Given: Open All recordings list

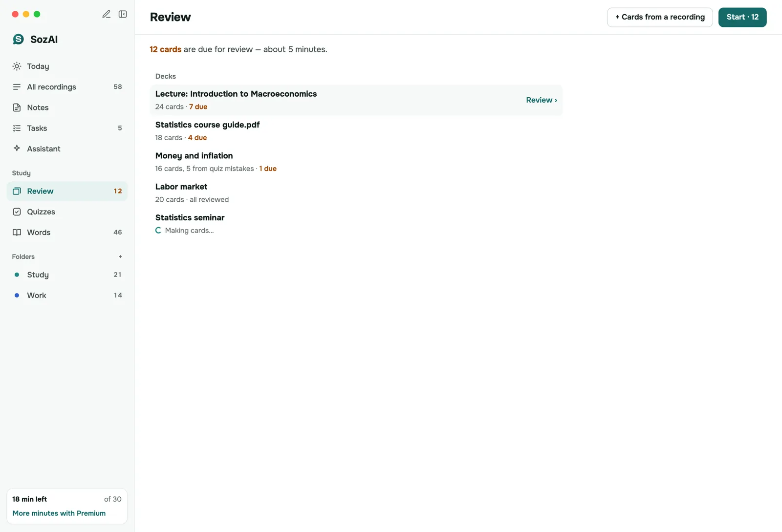Looking at the screenshot, I should (67, 86).
